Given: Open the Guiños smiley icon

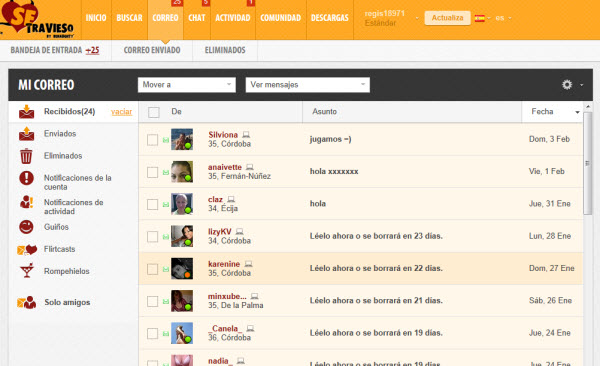Looking at the screenshot, I should click(26, 227).
